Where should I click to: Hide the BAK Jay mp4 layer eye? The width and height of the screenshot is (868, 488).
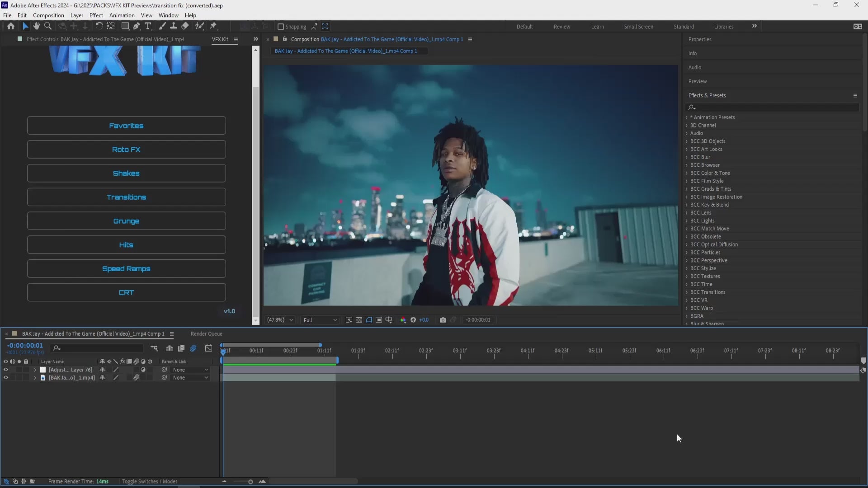[x=6, y=378]
